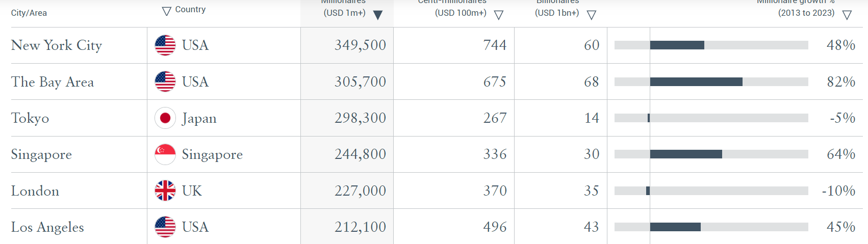Click the USA flag in Los Angeles row

click(x=165, y=227)
